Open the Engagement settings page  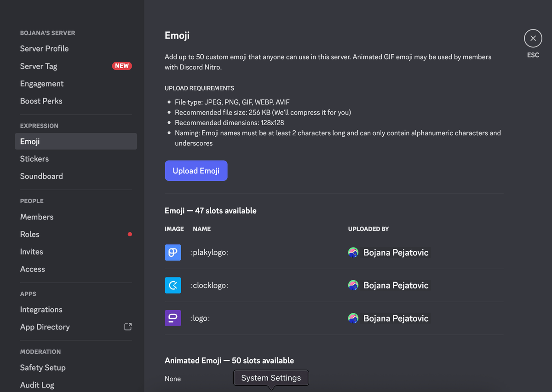click(x=41, y=83)
